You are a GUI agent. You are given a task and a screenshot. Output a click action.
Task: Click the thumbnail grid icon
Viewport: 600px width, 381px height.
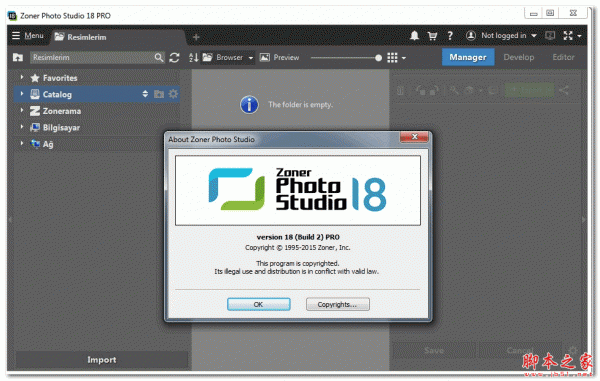pyautogui.click(x=392, y=57)
